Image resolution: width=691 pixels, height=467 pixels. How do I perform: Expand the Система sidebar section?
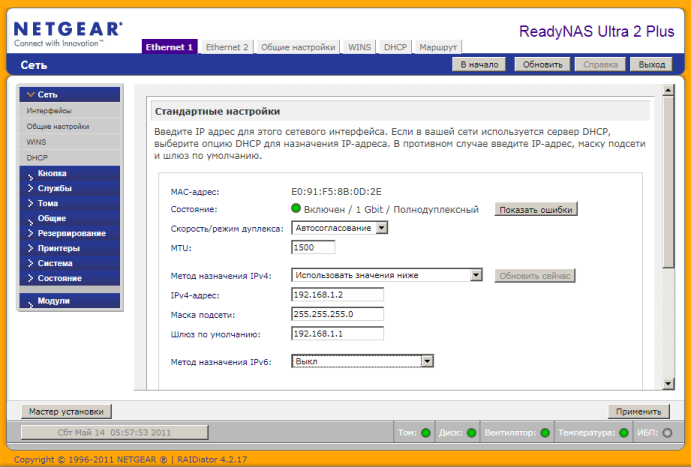point(70,263)
